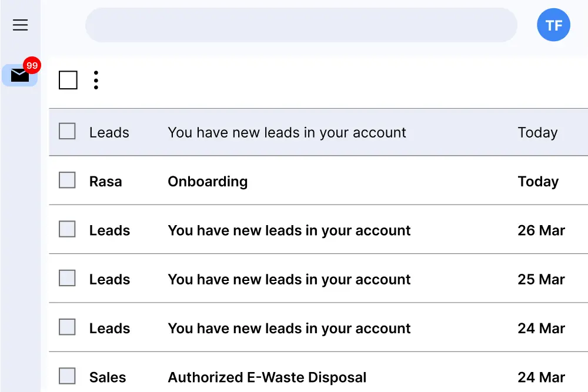This screenshot has height=392, width=588.
Task: Open the mail inbox icon
Action: coord(19,76)
